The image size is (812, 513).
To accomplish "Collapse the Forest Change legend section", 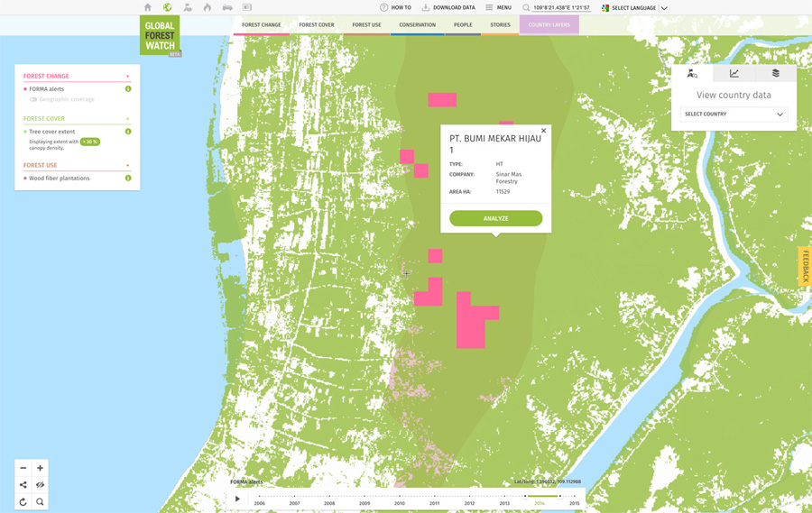I will tap(128, 76).
